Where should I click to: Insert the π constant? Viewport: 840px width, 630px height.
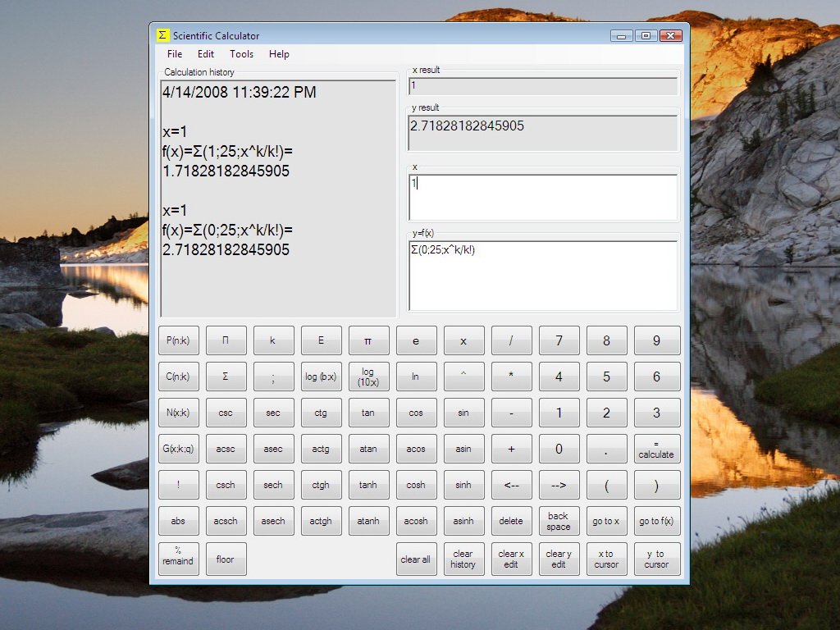(368, 340)
